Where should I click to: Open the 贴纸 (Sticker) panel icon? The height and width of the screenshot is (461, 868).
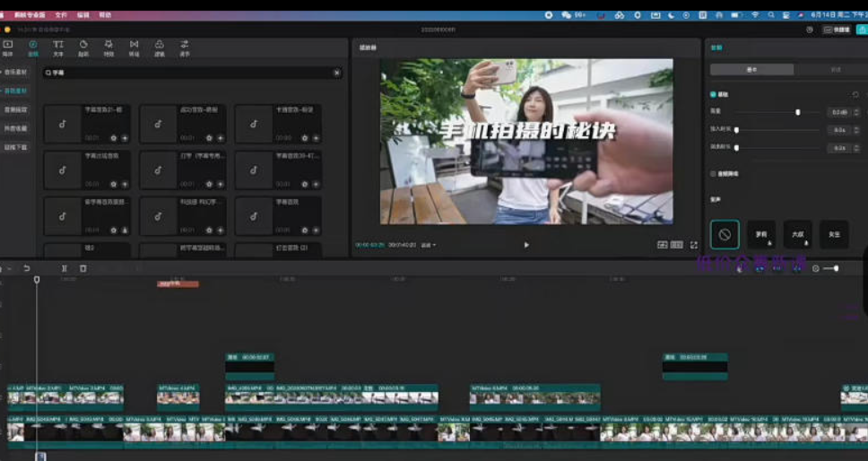[83, 46]
